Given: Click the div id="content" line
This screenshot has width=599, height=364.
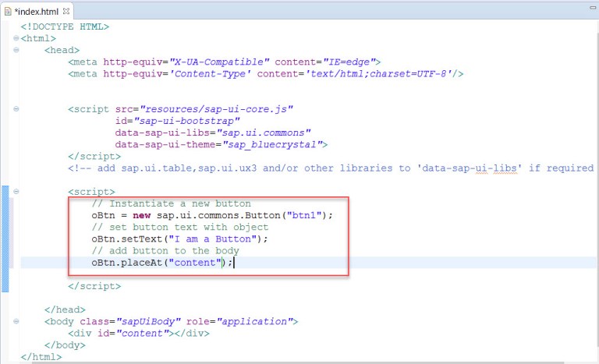Looking at the screenshot, I should click(139, 334).
